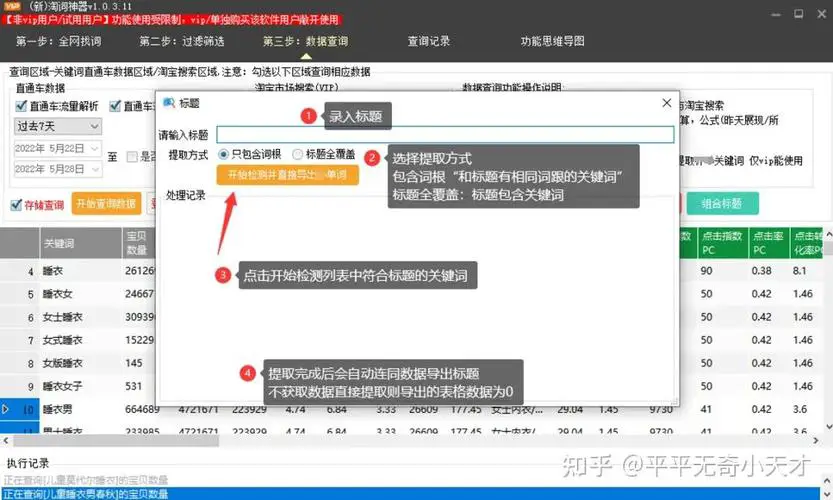Click the 标题 dialog's title icon
This screenshot has width=833, height=500.
point(169,103)
